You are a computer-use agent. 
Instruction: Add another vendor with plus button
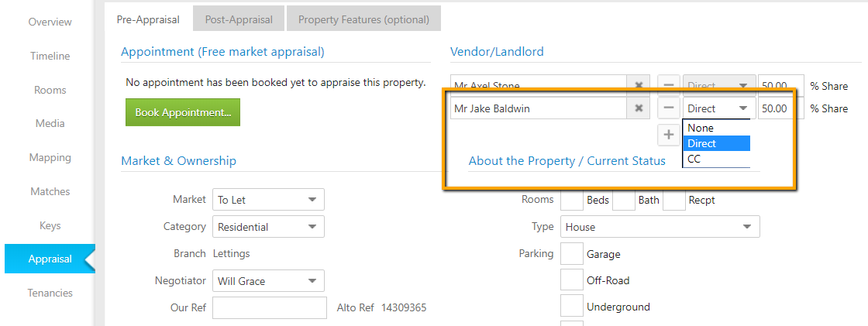(x=669, y=135)
